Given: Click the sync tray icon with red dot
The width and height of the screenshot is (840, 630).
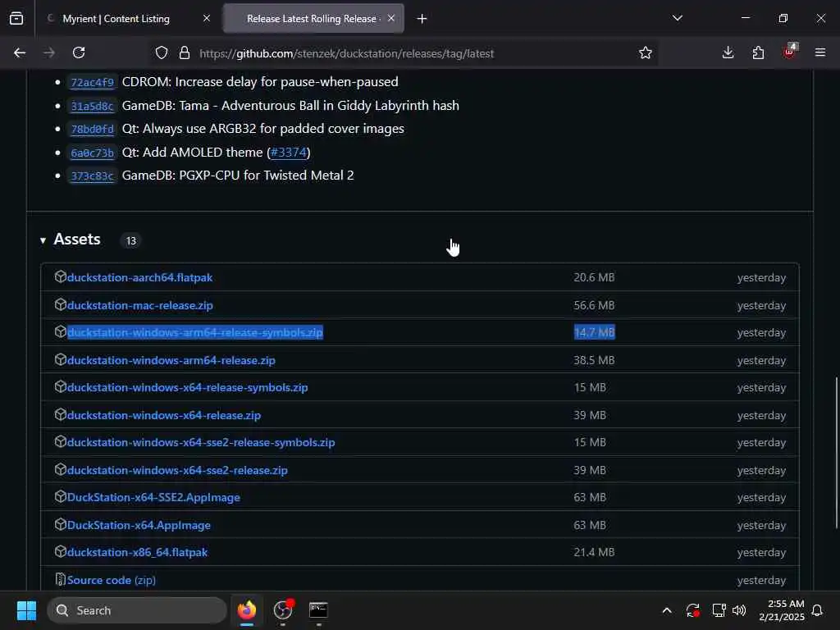Looking at the screenshot, I should [x=692, y=610].
